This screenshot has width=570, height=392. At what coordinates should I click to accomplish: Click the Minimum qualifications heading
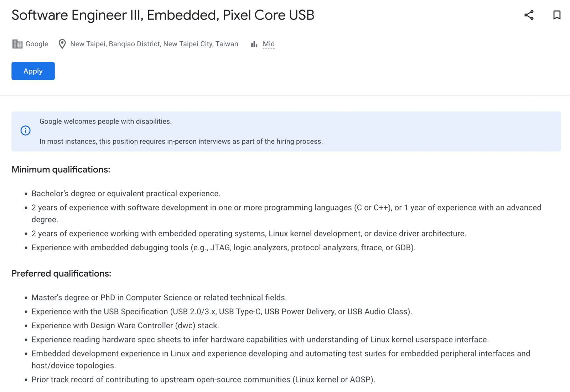[61, 169]
